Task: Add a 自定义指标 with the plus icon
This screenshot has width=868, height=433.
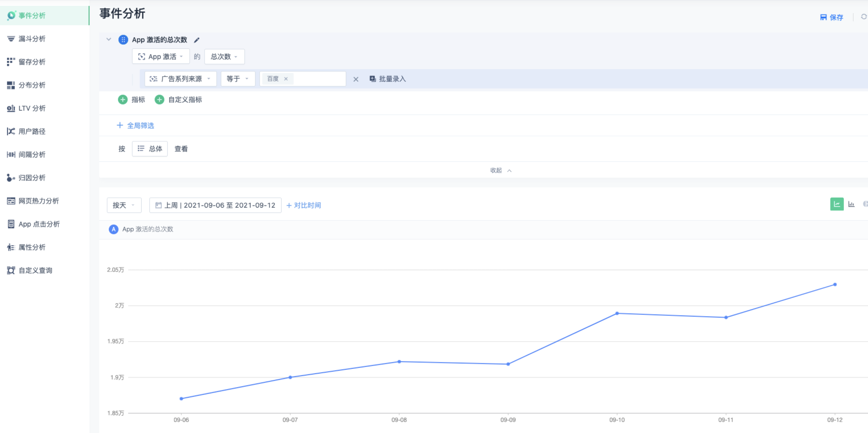Action: click(159, 100)
